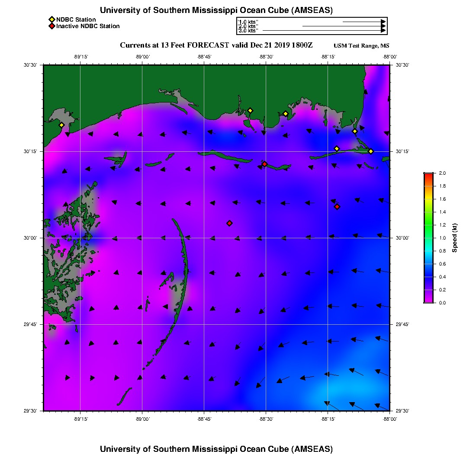Click the 2.0 kts reference arrow in the legend
The height and width of the screenshot is (454, 476).
(344, 26)
